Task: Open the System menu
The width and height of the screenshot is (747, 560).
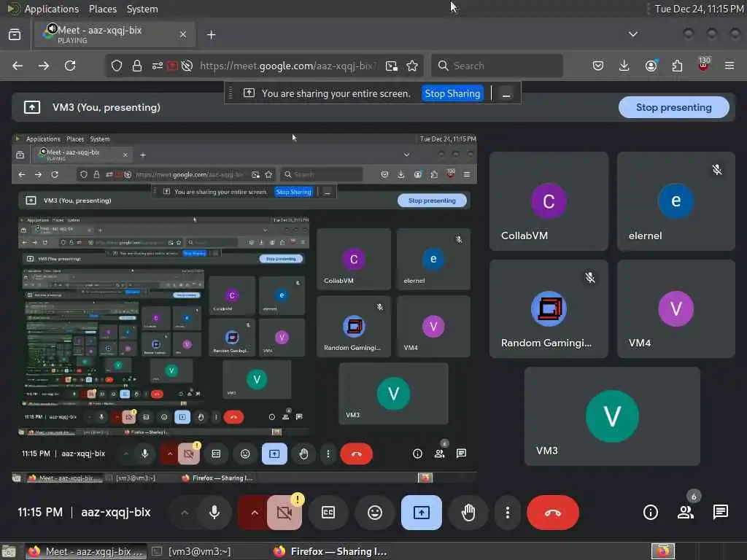Action: (x=142, y=9)
